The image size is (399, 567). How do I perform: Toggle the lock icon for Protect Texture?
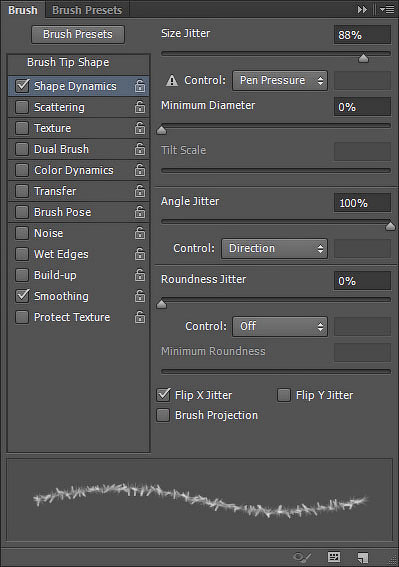[140, 317]
